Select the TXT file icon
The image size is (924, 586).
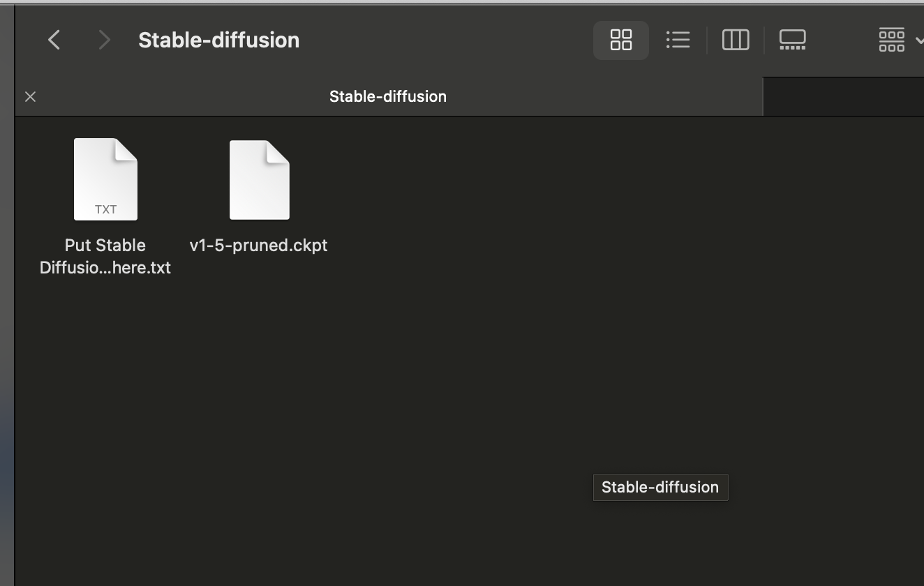click(x=105, y=179)
